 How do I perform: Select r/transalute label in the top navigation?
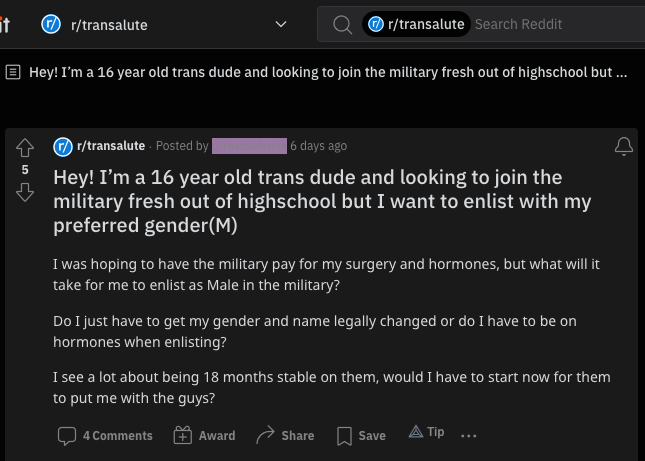(x=109, y=25)
